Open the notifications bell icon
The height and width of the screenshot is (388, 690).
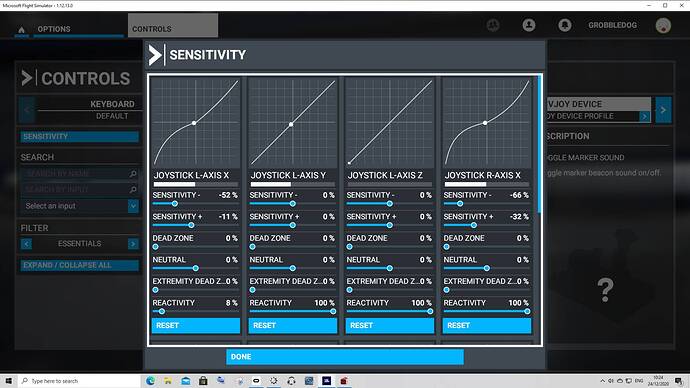[x=565, y=25]
